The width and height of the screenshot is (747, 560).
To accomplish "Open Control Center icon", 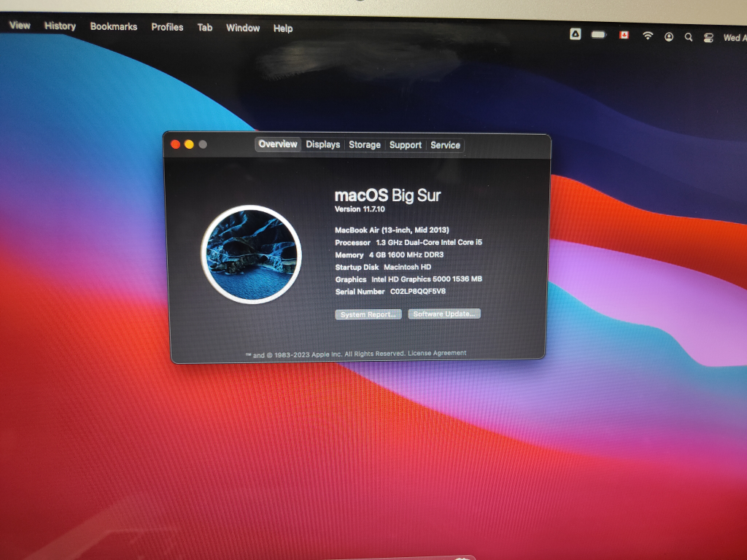I will pyautogui.click(x=708, y=38).
